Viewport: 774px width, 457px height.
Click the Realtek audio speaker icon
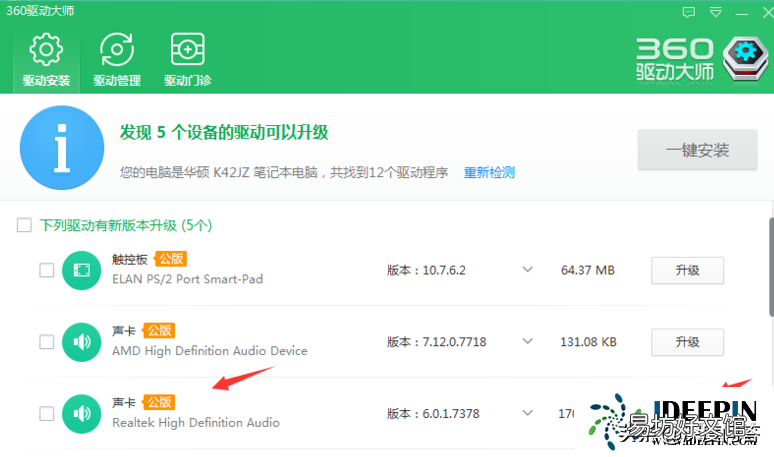[81, 414]
